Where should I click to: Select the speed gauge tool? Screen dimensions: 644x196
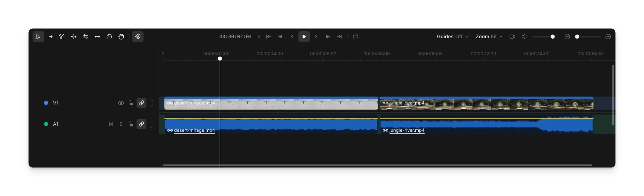pos(109,37)
